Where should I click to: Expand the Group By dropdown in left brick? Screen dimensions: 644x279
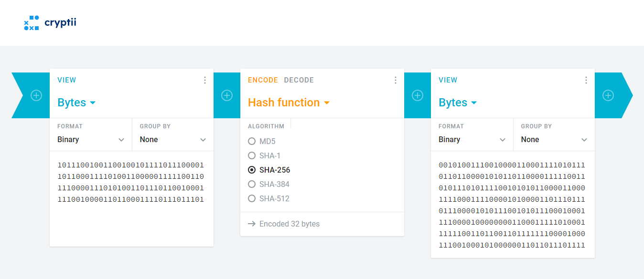(172, 140)
